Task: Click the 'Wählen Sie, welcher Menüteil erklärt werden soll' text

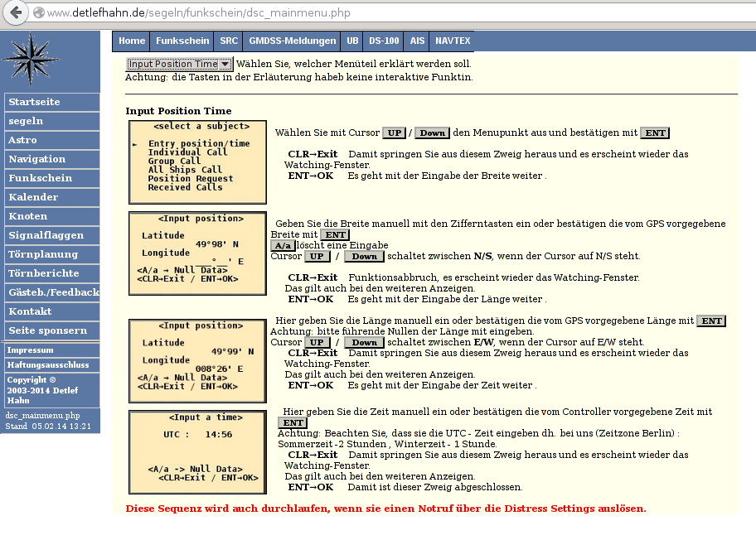Action: pos(353,64)
